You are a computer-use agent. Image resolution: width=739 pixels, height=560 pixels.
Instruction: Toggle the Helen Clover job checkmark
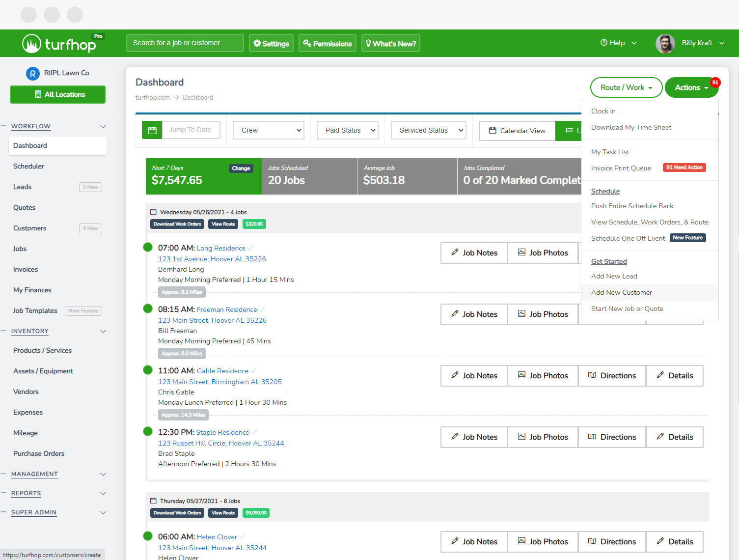point(243,537)
